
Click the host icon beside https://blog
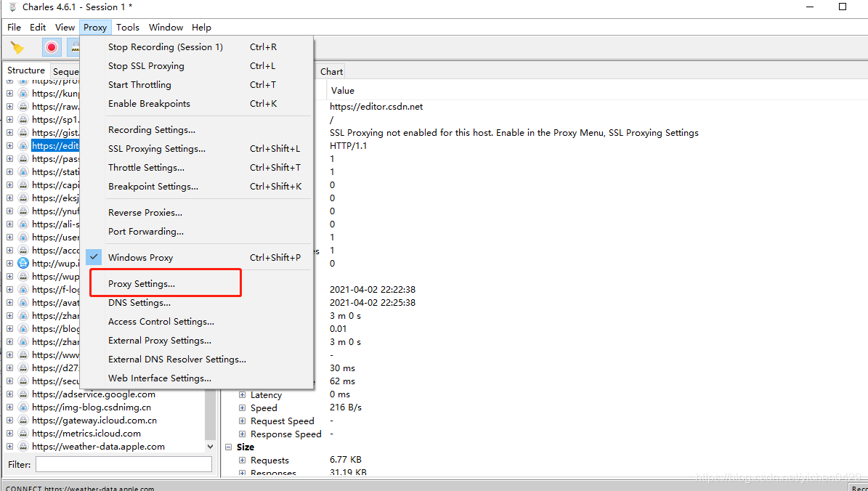click(23, 329)
